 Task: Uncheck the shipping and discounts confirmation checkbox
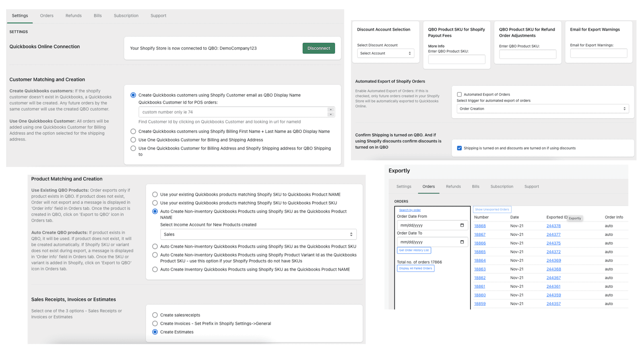pyautogui.click(x=459, y=148)
